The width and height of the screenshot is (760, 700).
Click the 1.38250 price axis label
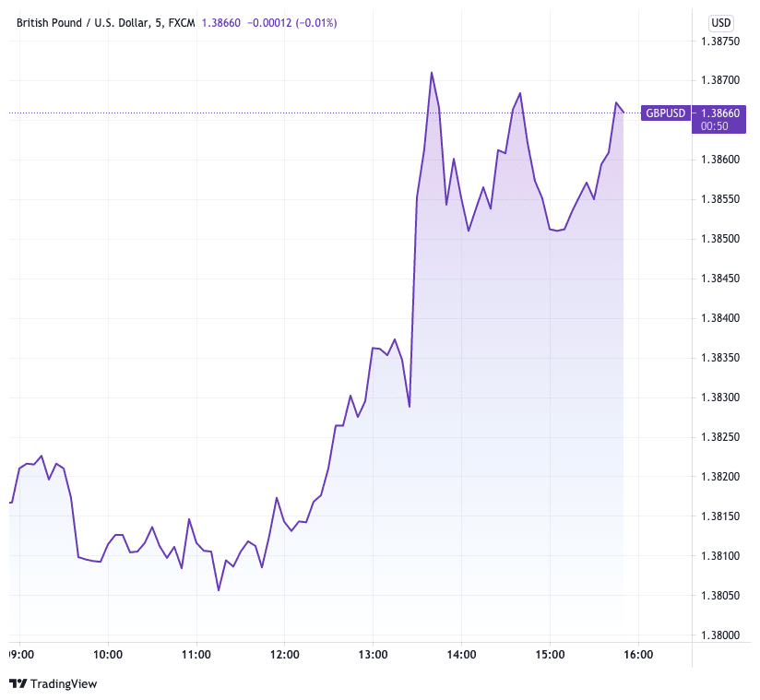[x=720, y=437]
